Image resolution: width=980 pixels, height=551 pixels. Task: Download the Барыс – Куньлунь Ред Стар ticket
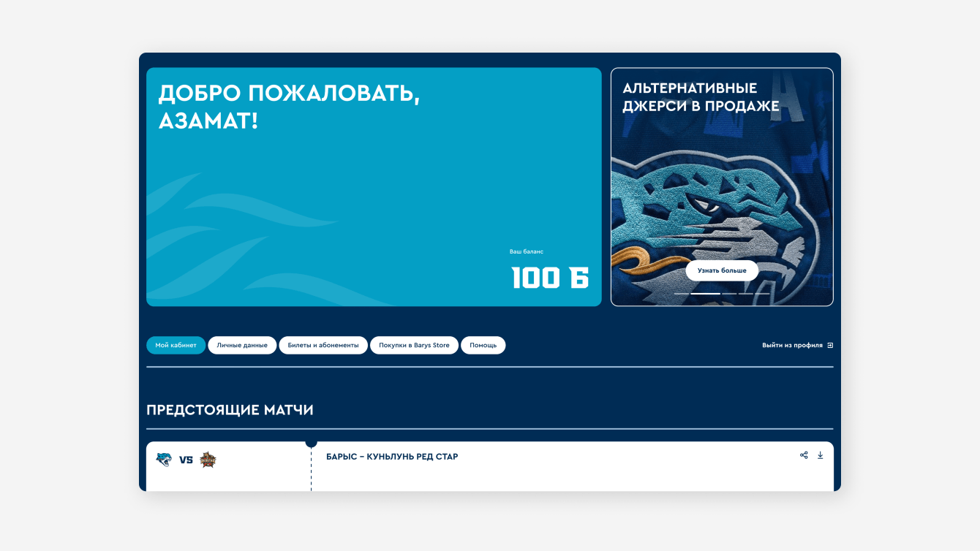click(x=820, y=455)
